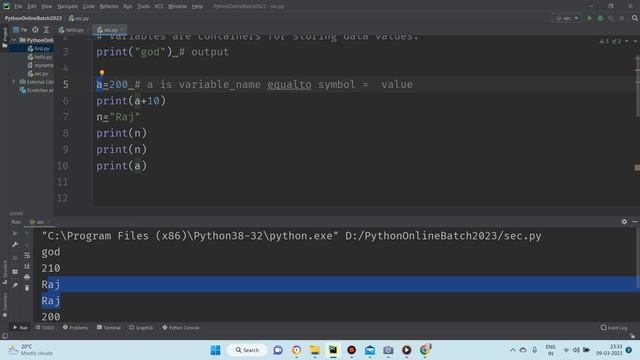640x360 pixels.
Task: Click pin tab icon in Run panel
Action: [15, 285]
